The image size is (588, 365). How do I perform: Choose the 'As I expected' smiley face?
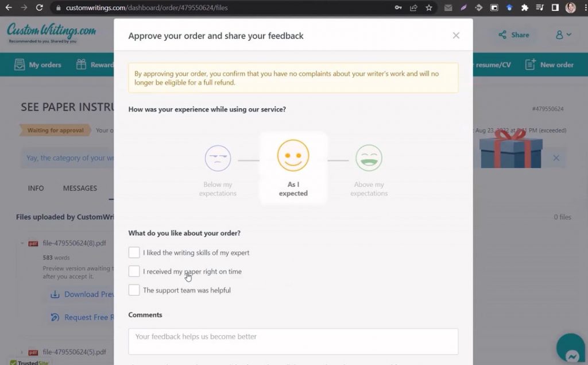[x=293, y=156]
